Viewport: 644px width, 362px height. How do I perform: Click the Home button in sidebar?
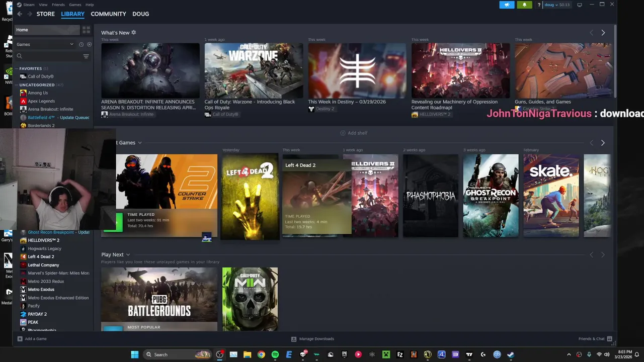point(47,30)
